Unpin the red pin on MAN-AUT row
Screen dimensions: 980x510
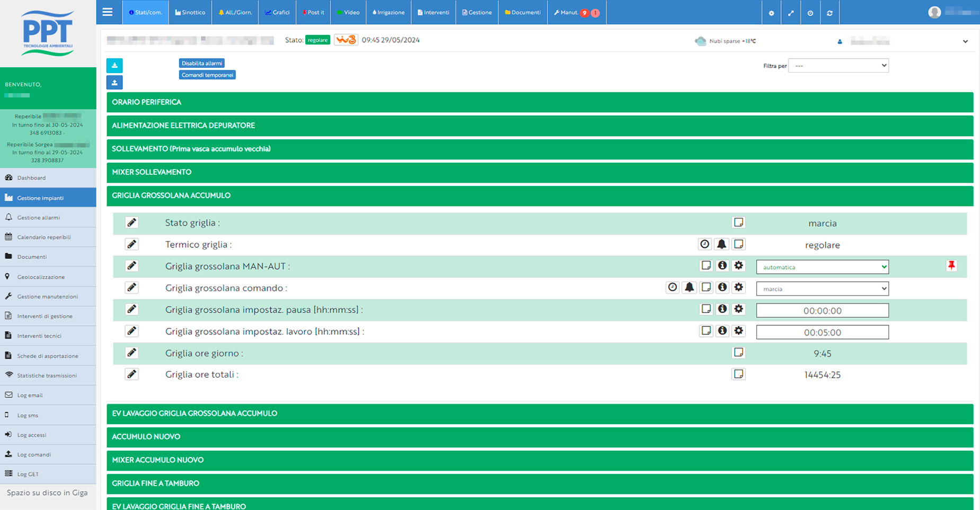(x=951, y=266)
